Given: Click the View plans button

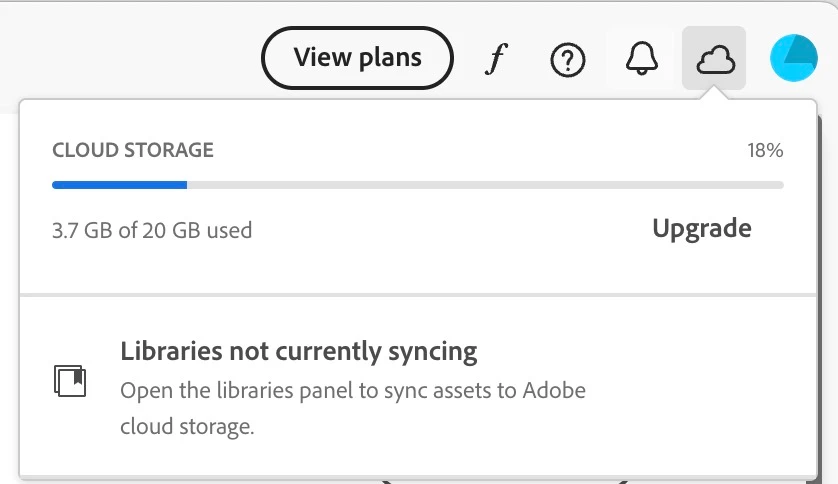Looking at the screenshot, I should [357, 58].
